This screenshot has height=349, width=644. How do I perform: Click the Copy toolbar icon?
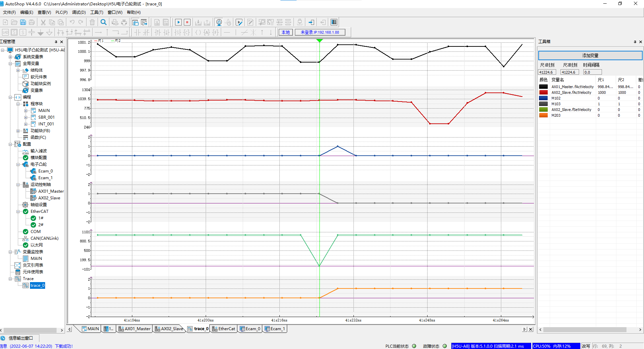(x=52, y=22)
